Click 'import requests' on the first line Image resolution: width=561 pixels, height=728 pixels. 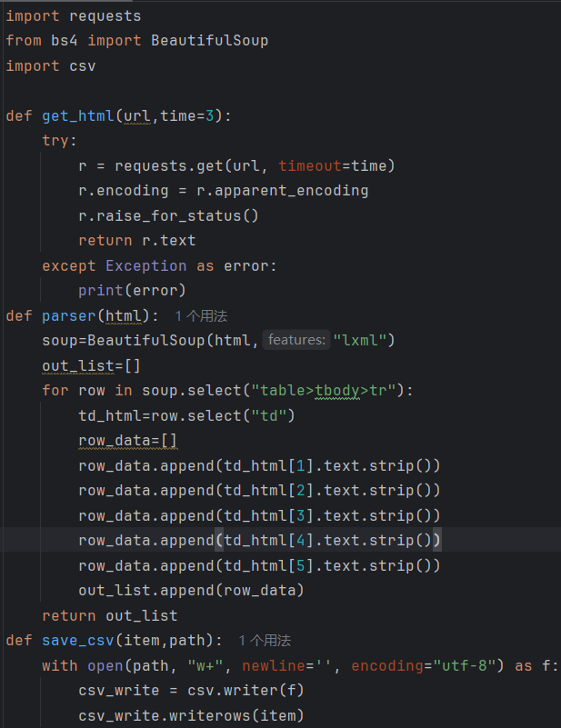(74, 16)
